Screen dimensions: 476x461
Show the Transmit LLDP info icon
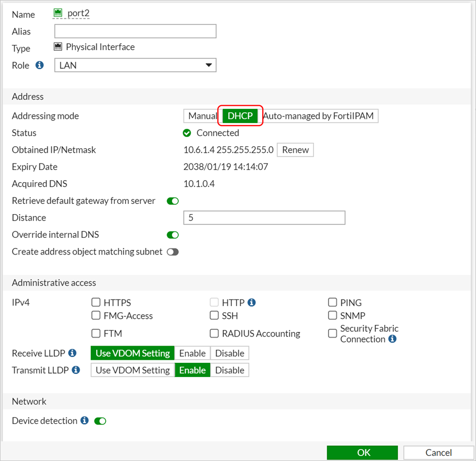(x=76, y=370)
